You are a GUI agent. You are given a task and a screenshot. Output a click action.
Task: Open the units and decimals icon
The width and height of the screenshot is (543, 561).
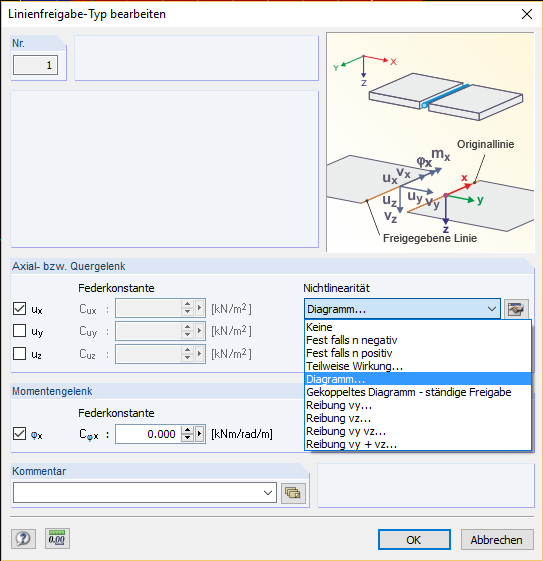[x=57, y=538]
